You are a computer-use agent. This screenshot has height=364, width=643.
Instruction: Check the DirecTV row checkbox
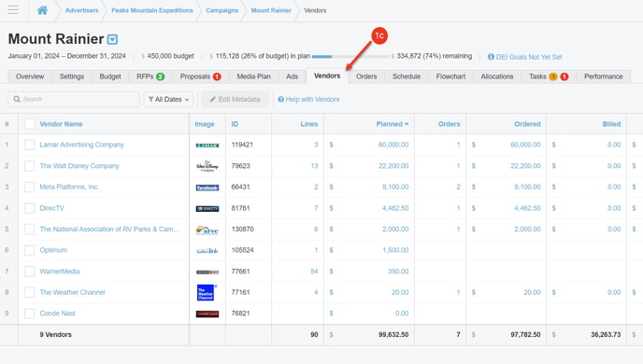(30, 208)
